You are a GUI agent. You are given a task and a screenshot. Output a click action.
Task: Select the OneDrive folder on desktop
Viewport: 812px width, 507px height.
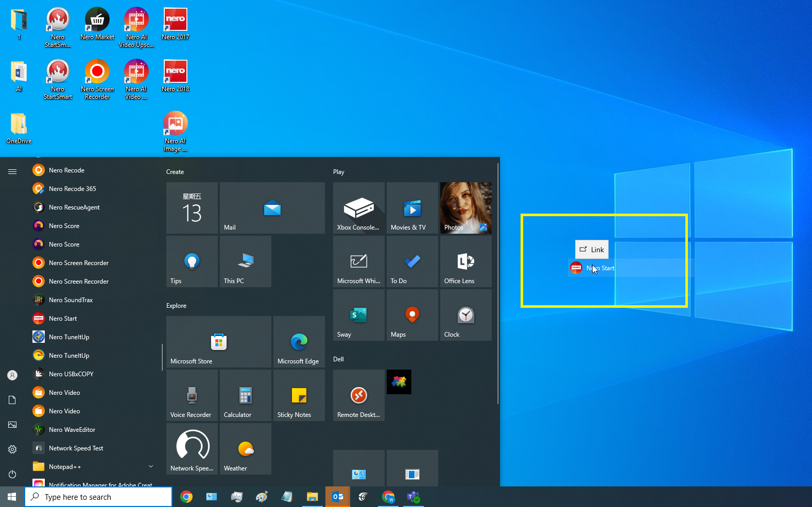(x=19, y=128)
